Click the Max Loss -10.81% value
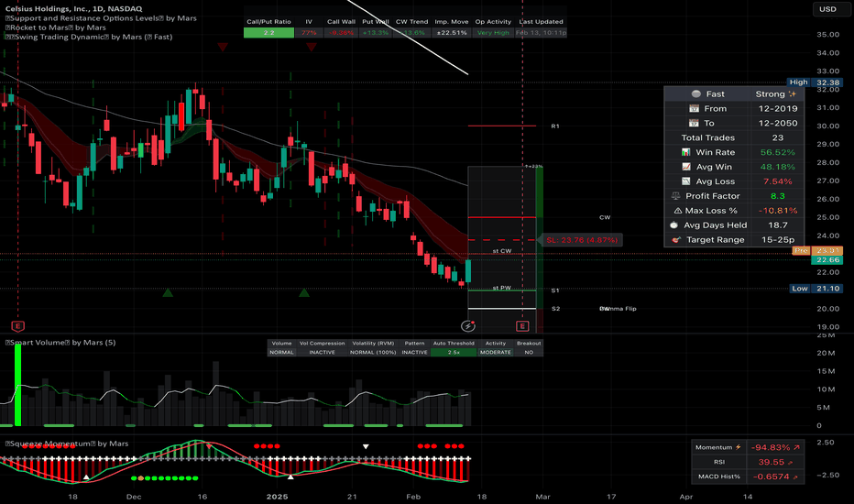The image size is (854, 504). pos(778,211)
